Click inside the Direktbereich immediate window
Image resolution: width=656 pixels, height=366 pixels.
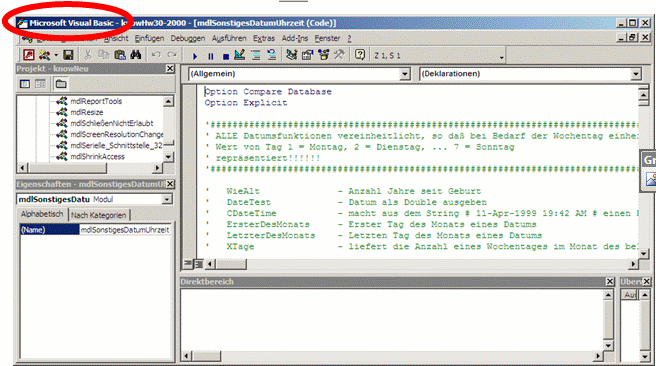tap(392, 320)
